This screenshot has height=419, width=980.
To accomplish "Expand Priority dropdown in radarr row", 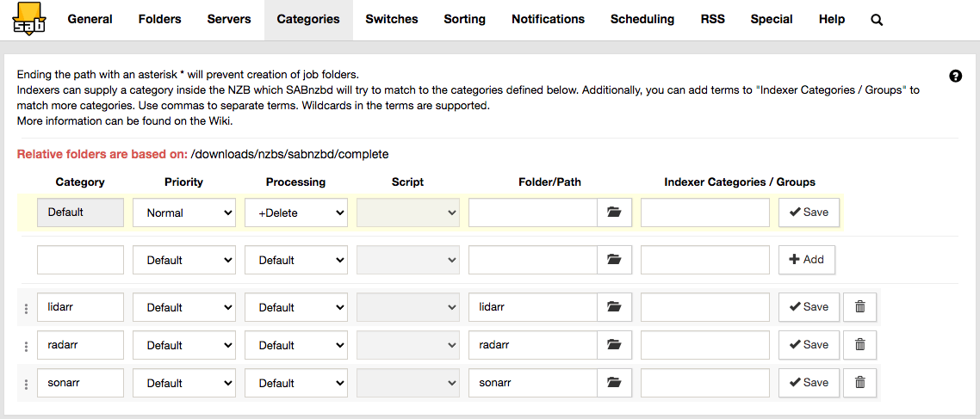I will tap(184, 345).
